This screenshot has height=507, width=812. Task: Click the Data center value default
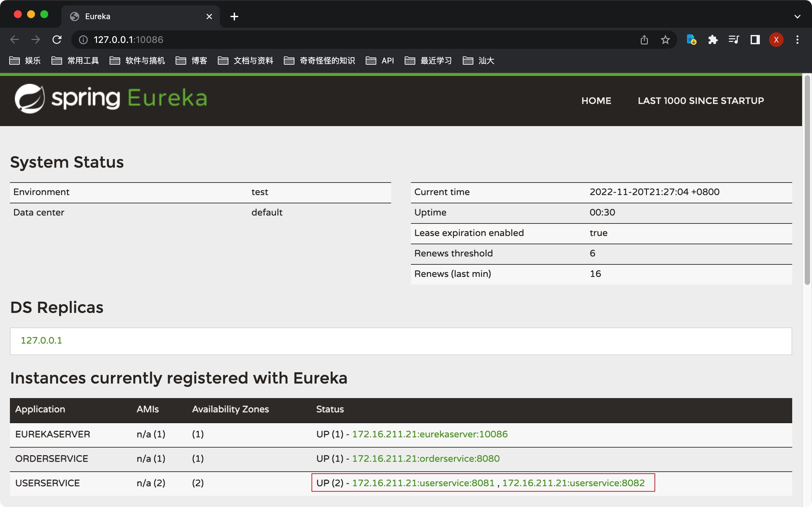pyautogui.click(x=267, y=212)
